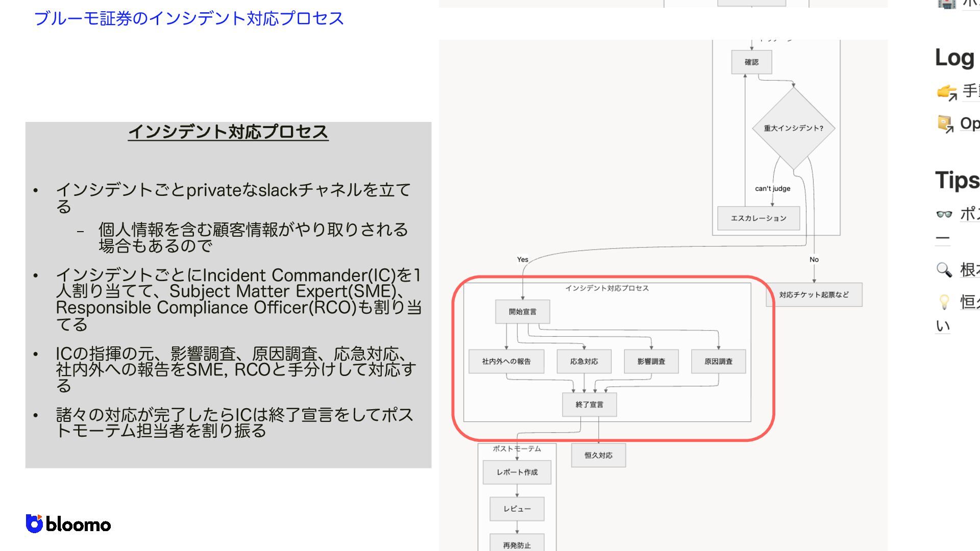Click the underlined インシデント対応プロセス heading
This screenshot has height=551, width=980.
(228, 132)
